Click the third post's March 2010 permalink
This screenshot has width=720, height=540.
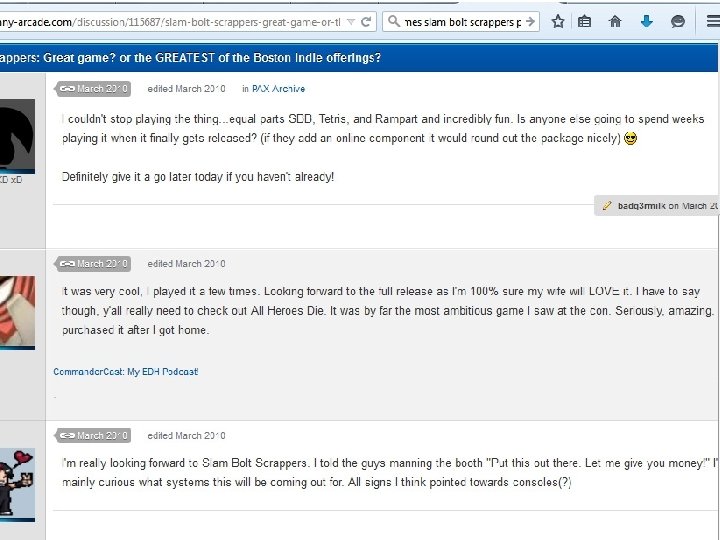[x=94, y=435]
